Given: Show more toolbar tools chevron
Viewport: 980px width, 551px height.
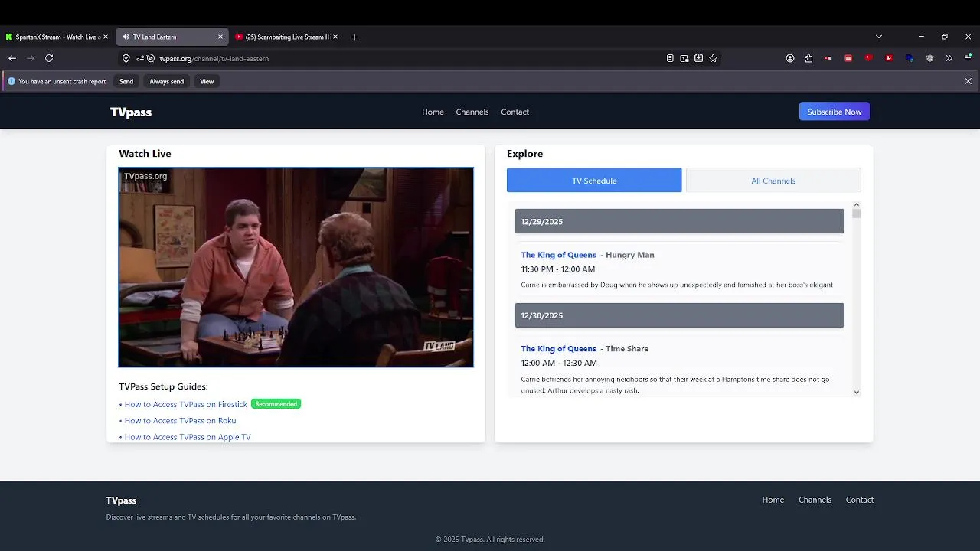Looking at the screenshot, I should point(949,58).
